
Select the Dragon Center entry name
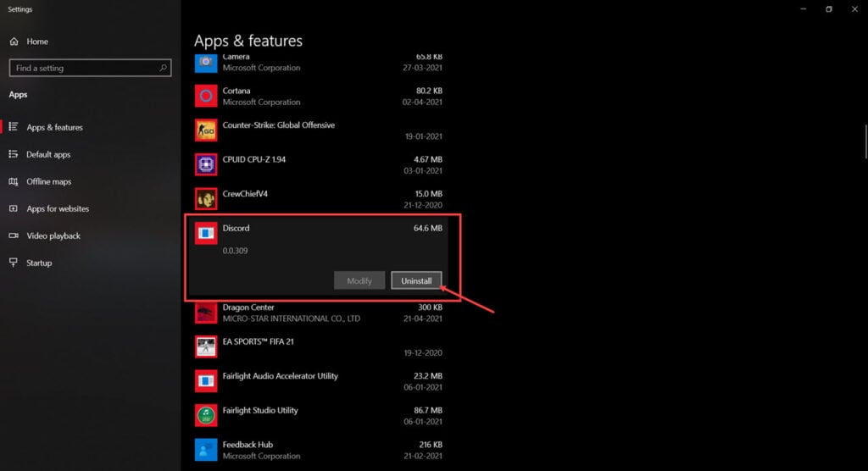pos(248,307)
